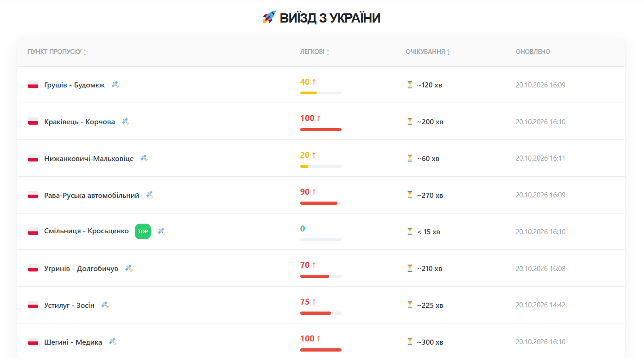
Task: Sort the table by ЛЕГКОВІ column
Action: point(315,52)
